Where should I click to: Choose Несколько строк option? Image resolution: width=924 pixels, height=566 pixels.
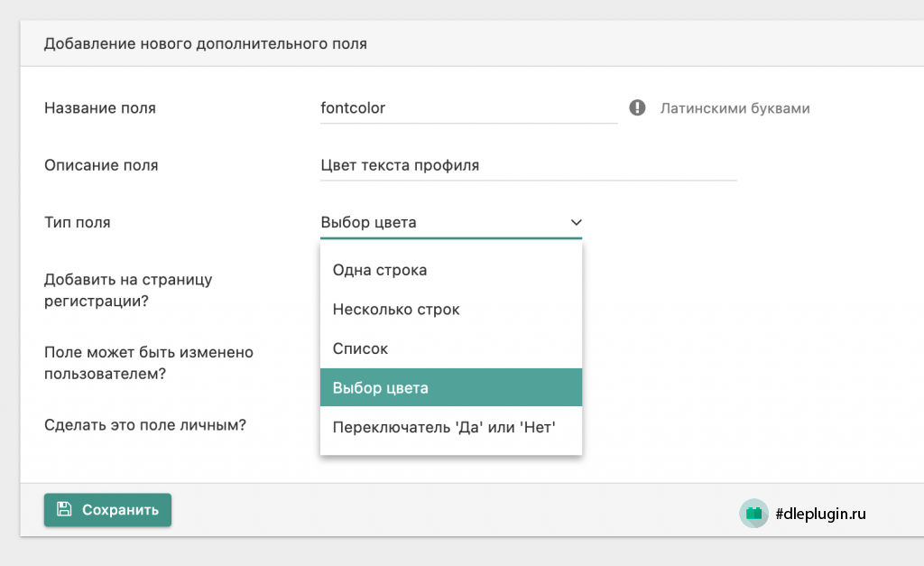[x=451, y=310]
